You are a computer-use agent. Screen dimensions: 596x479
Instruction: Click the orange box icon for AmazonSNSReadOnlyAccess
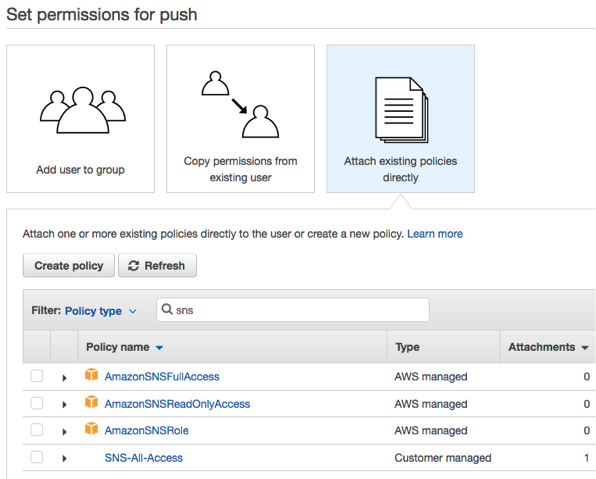click(x=91, y=401)
